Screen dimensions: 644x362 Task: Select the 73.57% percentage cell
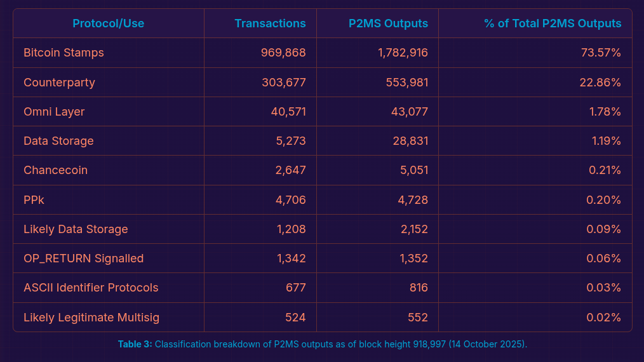[x=601, y=53]
